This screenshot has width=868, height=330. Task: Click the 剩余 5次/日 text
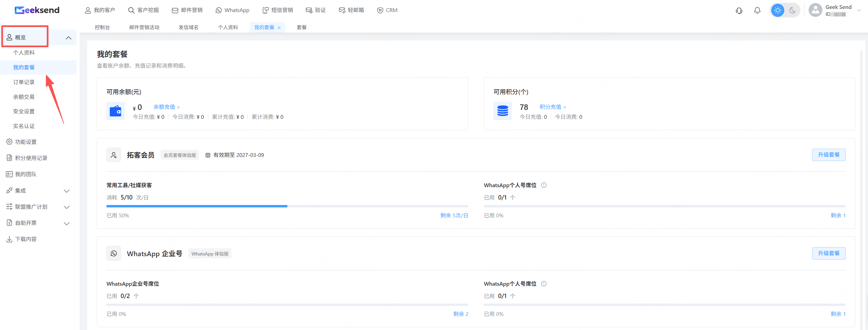454,216
